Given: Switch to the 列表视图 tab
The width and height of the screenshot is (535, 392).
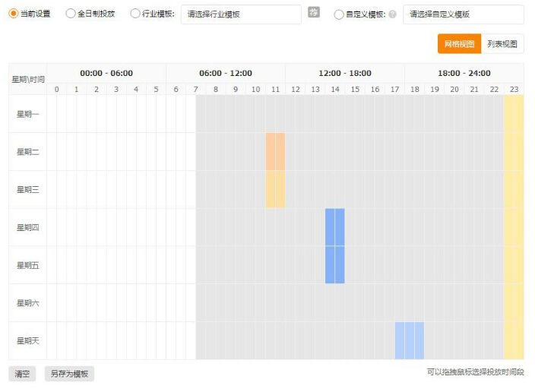Looking at the screenshot, I should tap(502, 44).
